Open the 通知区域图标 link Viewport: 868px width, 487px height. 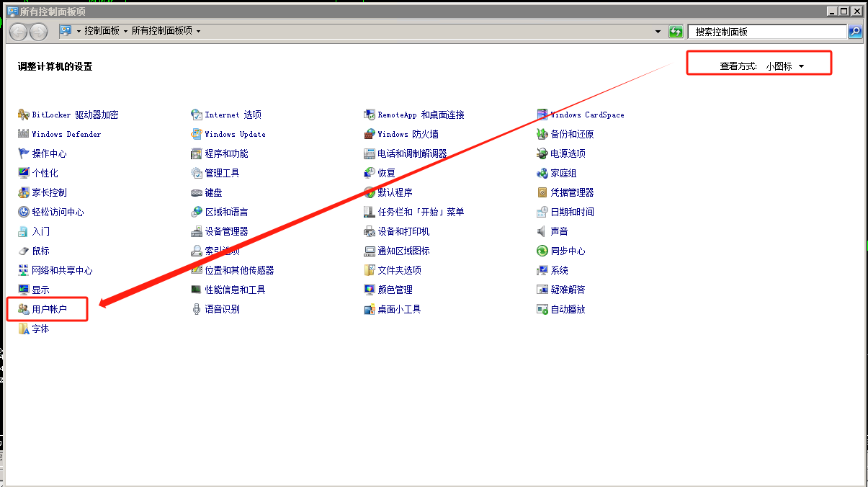[403, 251]
